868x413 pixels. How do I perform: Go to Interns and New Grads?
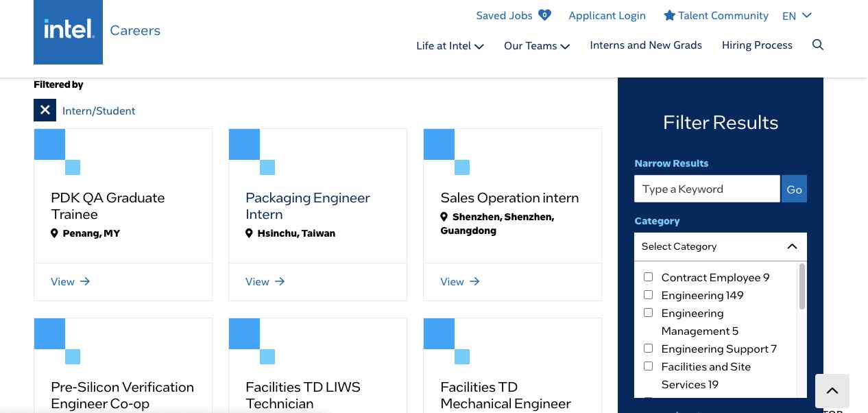point(646,45)
